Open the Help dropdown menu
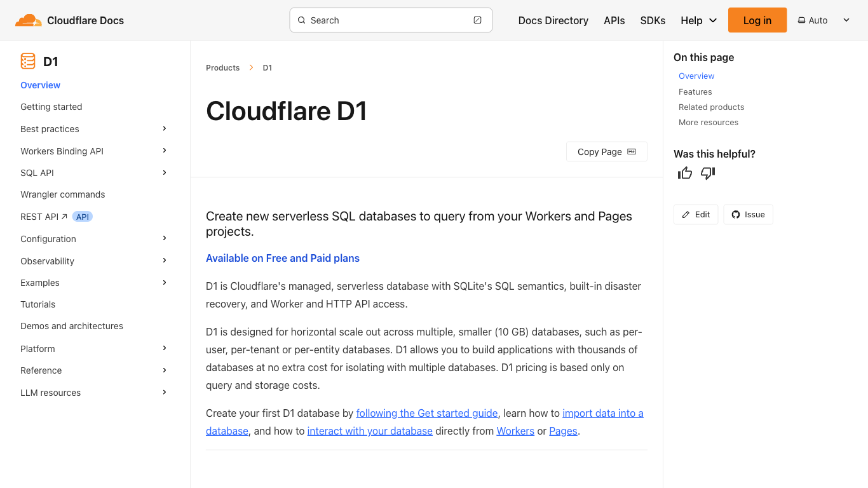868x488 pixels. [698, 20]
